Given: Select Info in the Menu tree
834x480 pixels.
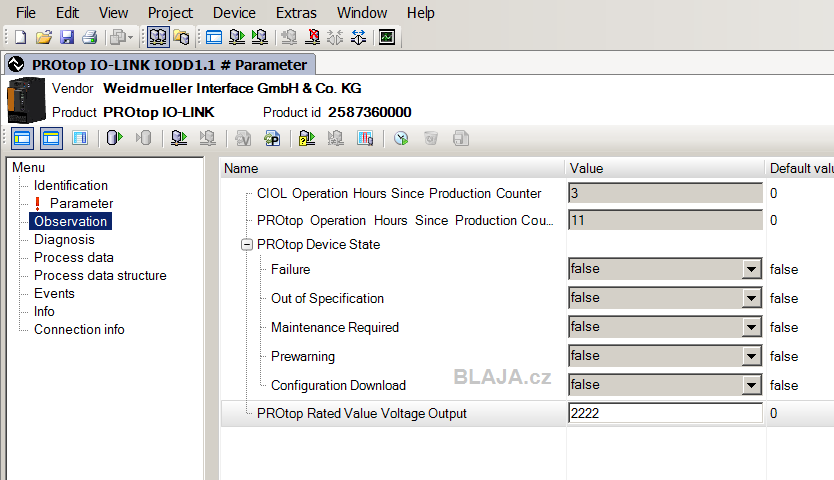Looking at the screenshot, I should point(44,311).
